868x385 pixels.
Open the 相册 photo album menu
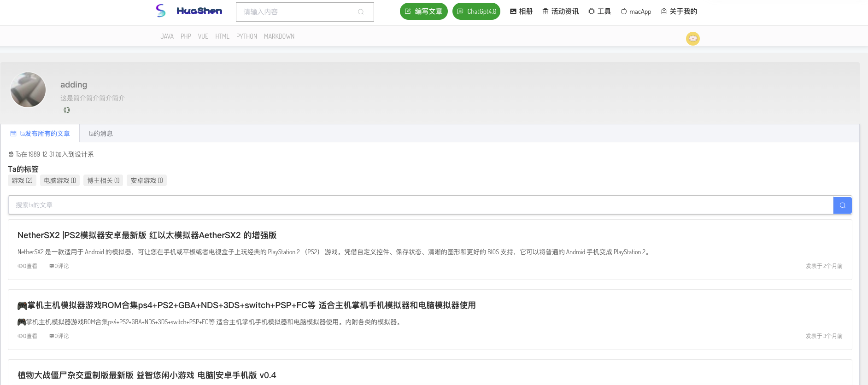pos(521,12)
